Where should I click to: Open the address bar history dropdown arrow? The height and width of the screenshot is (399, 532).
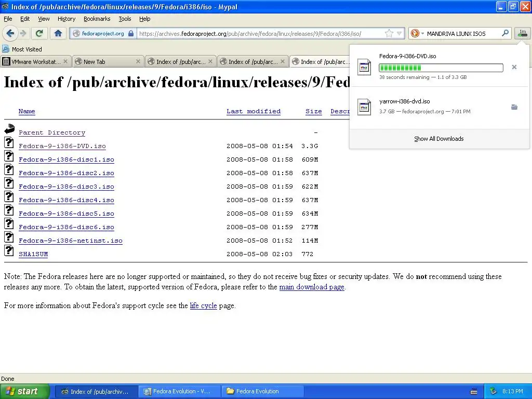[400, 34]
